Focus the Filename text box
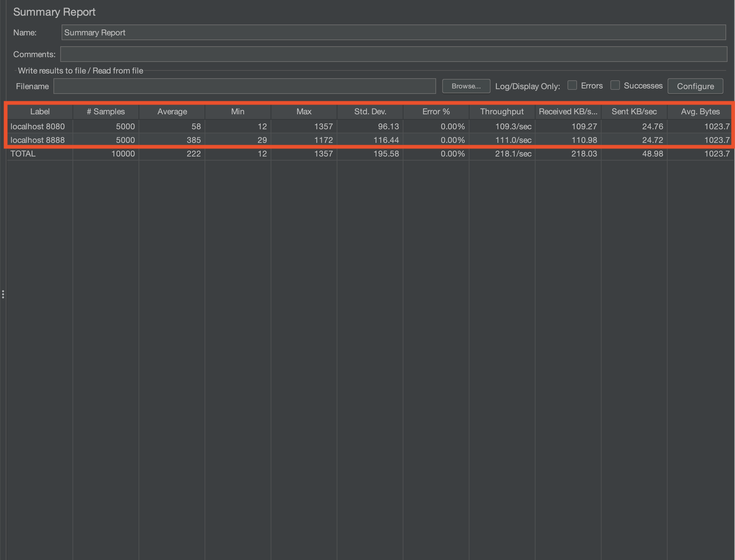This screenshot has height=560, width=735. (244, 86)
